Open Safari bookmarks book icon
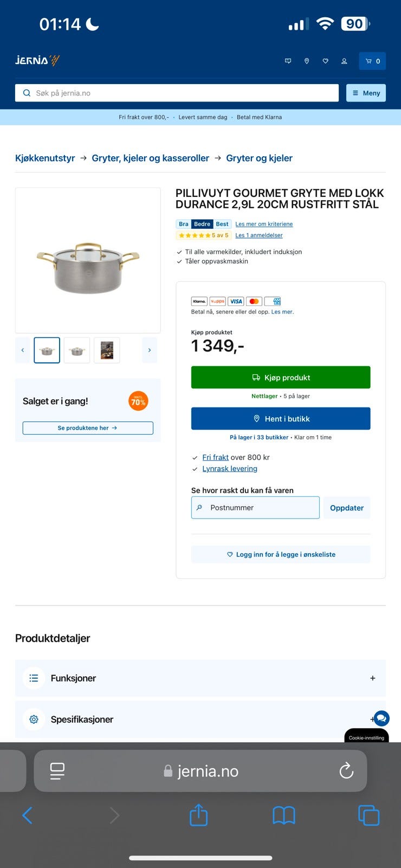 point(284,815)
